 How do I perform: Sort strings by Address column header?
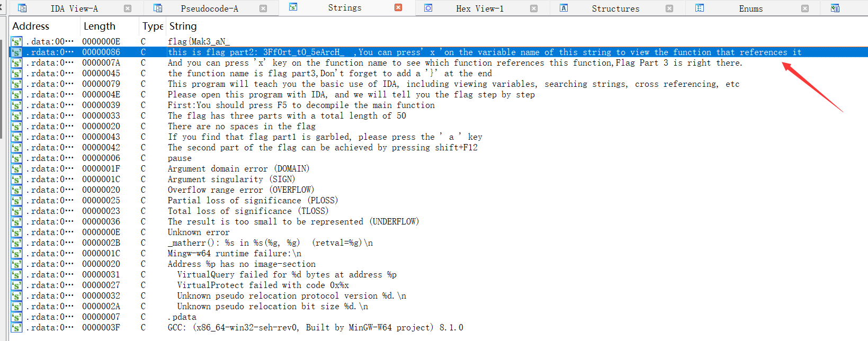[31, 26]
